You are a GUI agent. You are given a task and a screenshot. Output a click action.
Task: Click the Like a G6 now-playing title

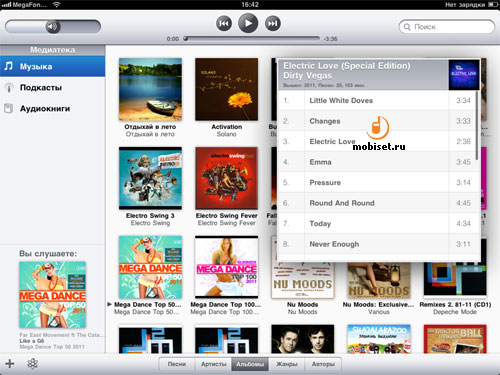(x=32, y=341)
